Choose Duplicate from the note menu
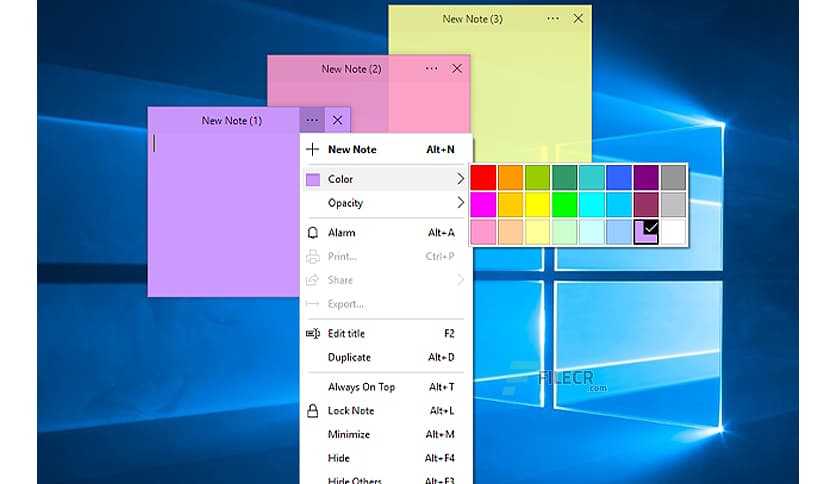Viewport: 836px width, 484px height. click(x=385, y=357)
